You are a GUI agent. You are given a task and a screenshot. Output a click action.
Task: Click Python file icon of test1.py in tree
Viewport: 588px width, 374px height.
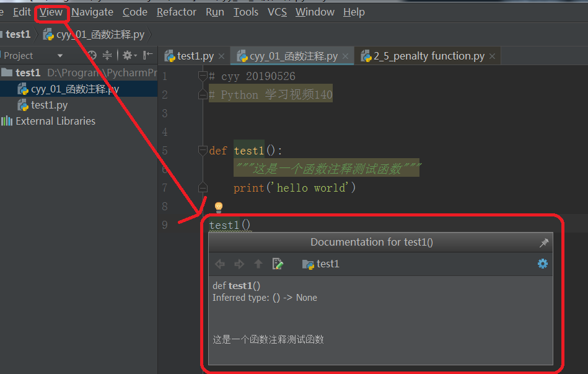point(23,105)
